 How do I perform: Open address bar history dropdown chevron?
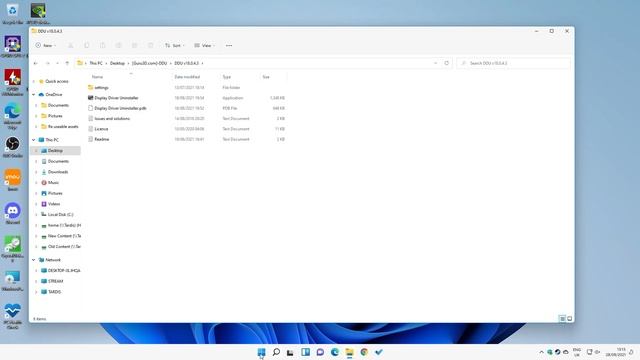pyautogui.click(x=436, y=63)
